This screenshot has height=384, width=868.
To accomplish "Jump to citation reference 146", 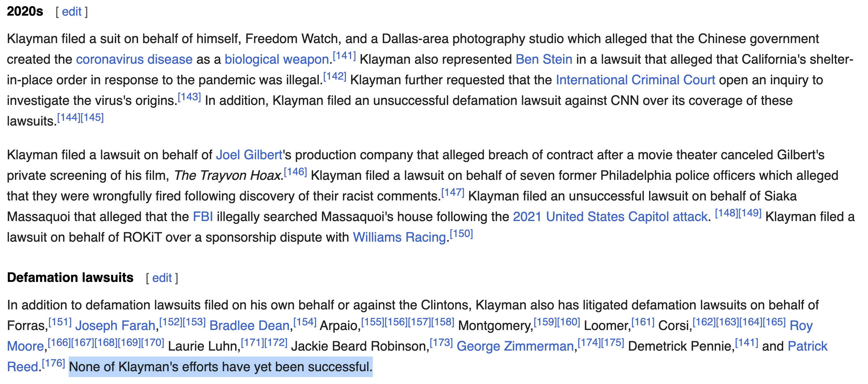I will coord(295,172).
